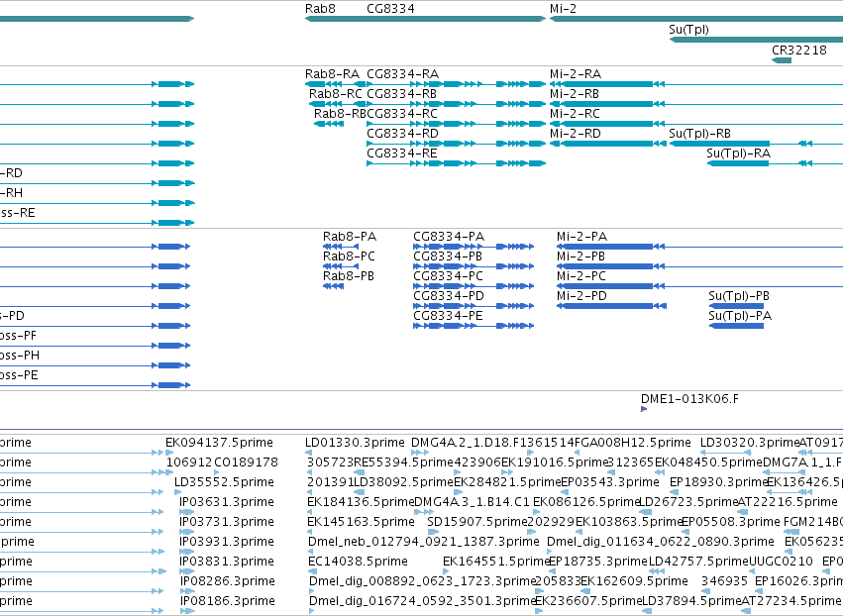
Task: Click EST UUGC0210 label
Action: (781, 562)
